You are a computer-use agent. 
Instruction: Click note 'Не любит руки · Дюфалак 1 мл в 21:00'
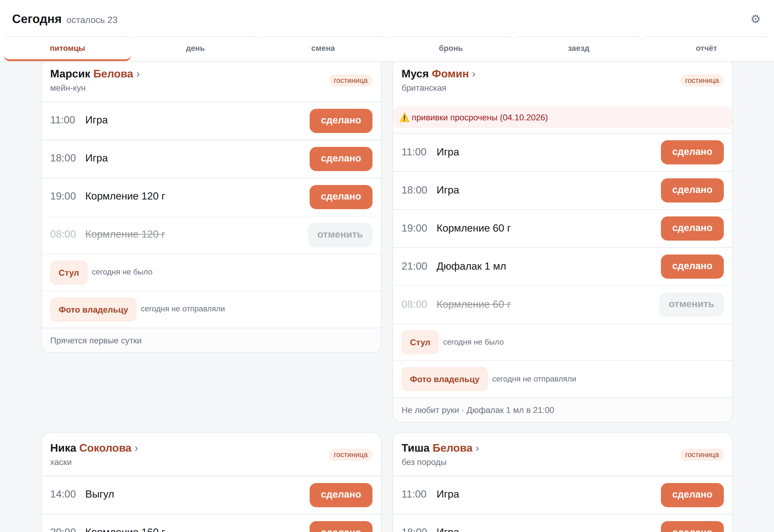[478, 410]
